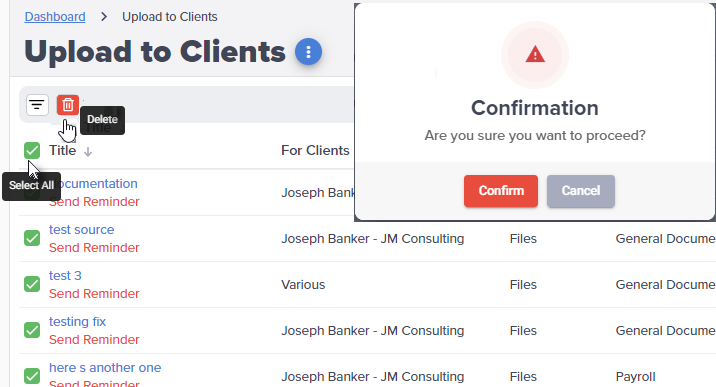Viewport: 716px width, 387px height.
Task: Click the red warning triangle icon
Action: coord(535,55)
